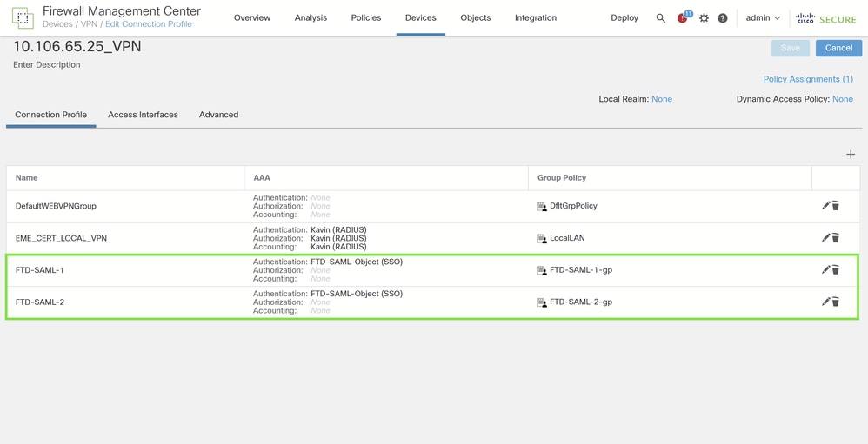The width and height of the screenshot is (868, 444).
Task: Click the Group Policy column header
Action: (562, 177)
